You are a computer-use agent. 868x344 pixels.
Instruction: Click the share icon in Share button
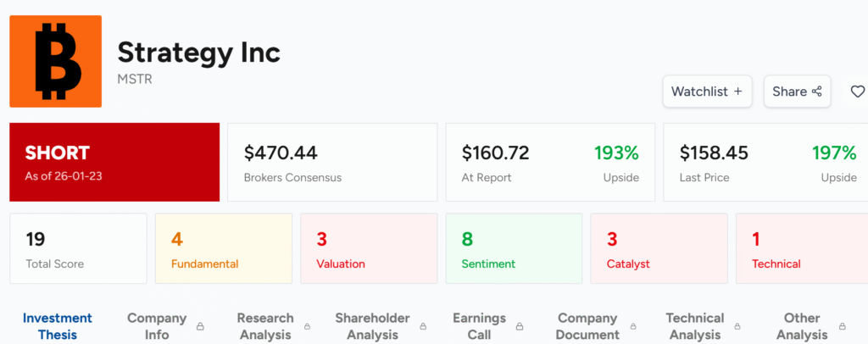click(817, 92)
